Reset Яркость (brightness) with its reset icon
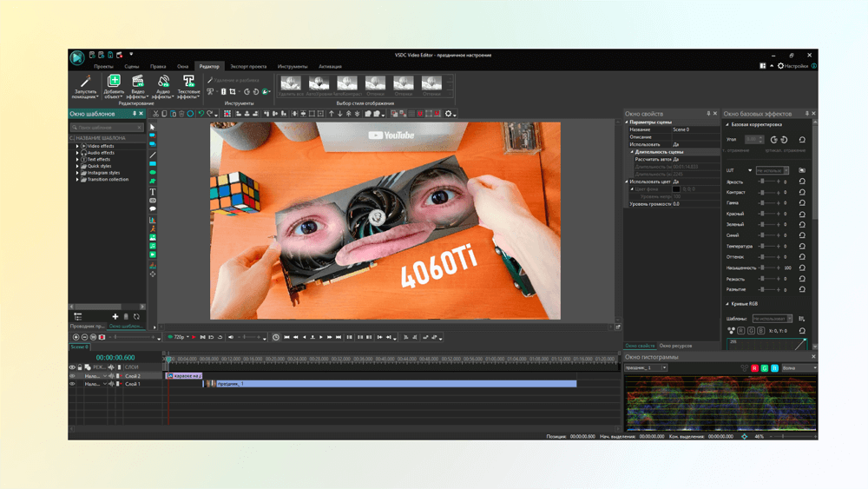The height and width of the screenshot is (489, 868). 802,182
